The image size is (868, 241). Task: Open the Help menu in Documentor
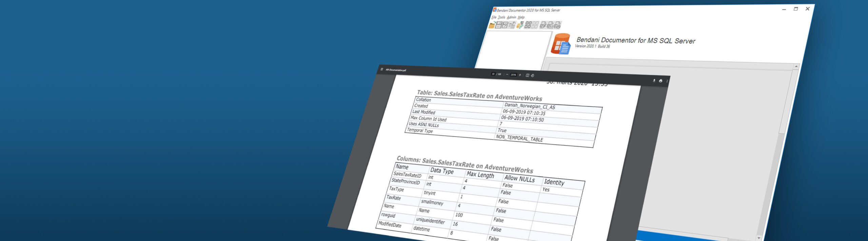pos(521,17)
